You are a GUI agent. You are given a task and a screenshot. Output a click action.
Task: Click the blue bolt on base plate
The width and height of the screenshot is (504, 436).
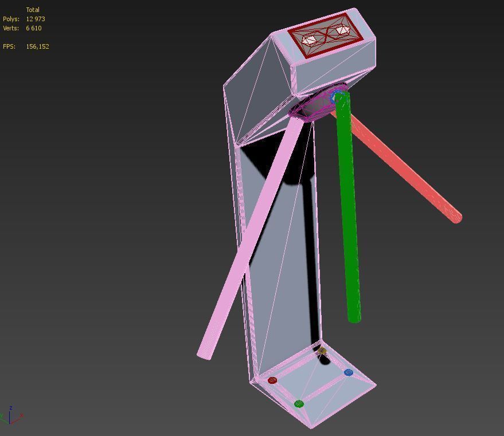pos(349,372)
